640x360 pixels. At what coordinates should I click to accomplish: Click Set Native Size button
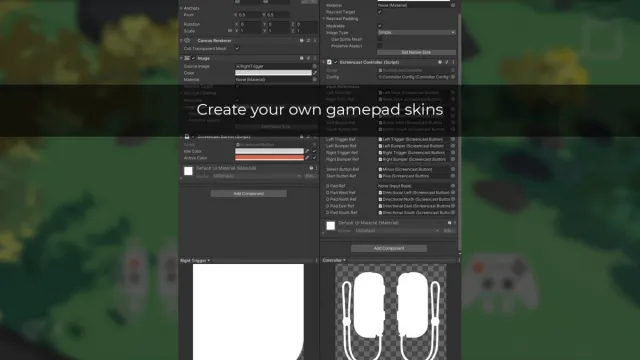tap(416, 52)
